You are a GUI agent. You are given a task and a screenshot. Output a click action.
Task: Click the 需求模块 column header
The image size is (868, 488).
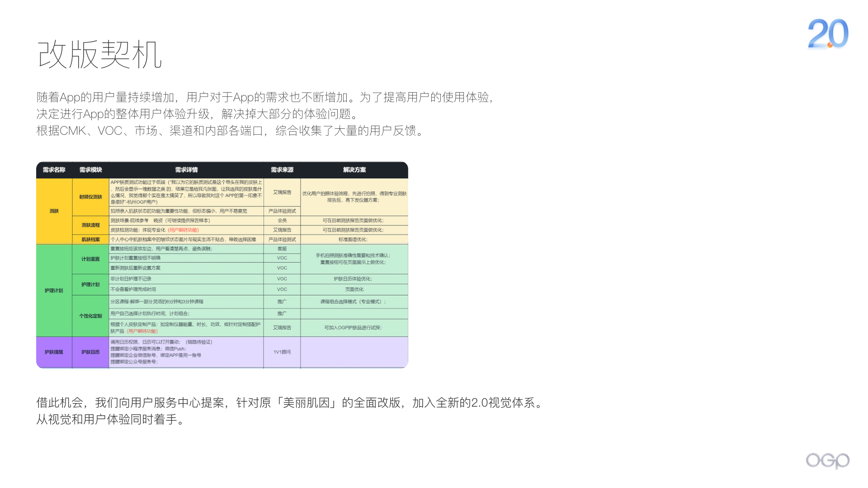pyautogui.click(x=90, y=170)
